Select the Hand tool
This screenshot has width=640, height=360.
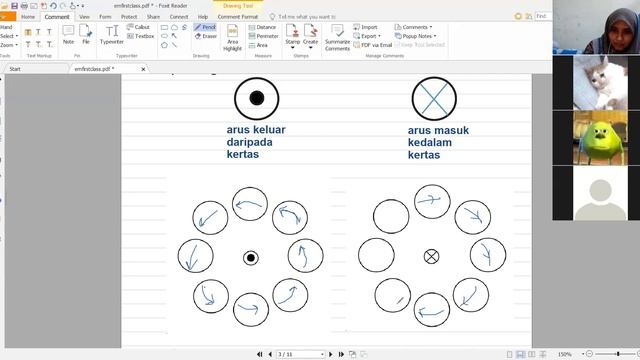(x=6, y=27)
